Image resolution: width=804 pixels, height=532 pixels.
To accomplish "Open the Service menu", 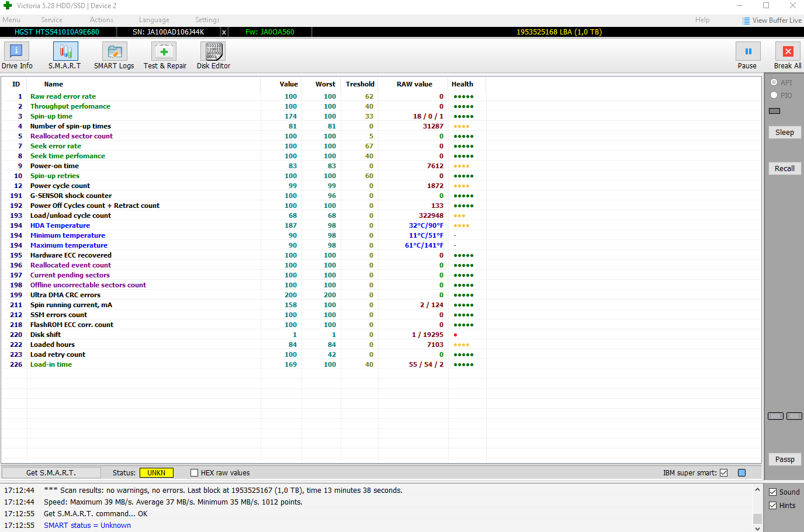I will coord(51,20).
